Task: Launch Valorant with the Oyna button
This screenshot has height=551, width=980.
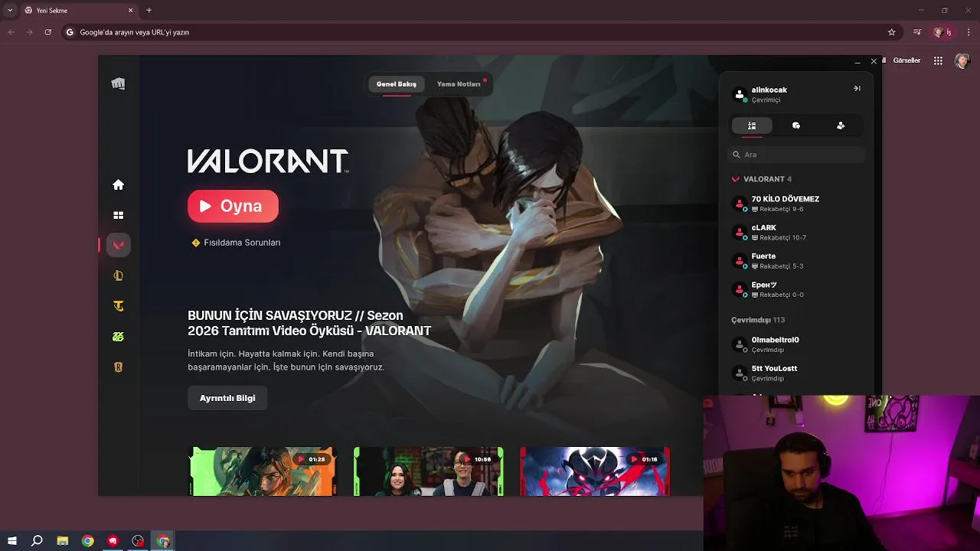Action: (x=233, y=206)
